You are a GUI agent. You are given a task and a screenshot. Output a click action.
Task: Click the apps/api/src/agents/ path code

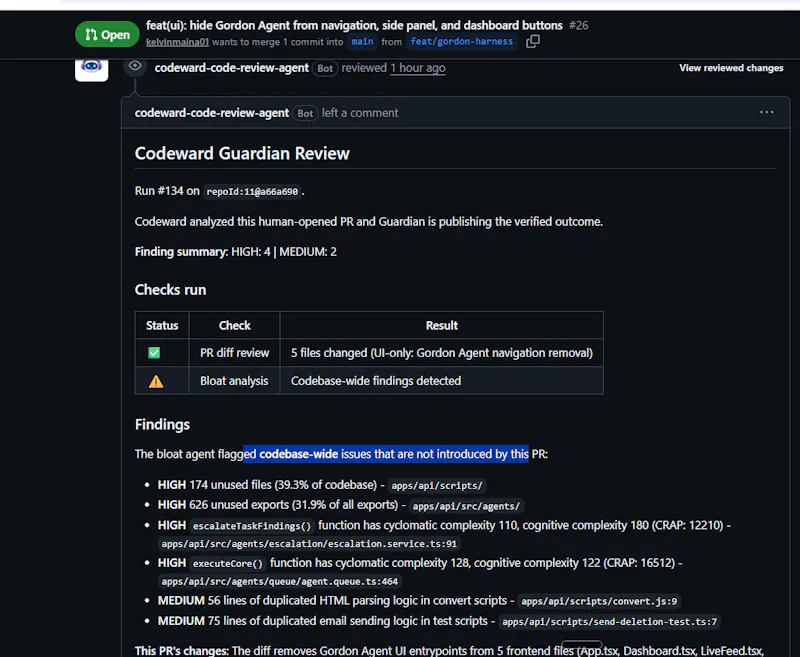pos(466,506)
